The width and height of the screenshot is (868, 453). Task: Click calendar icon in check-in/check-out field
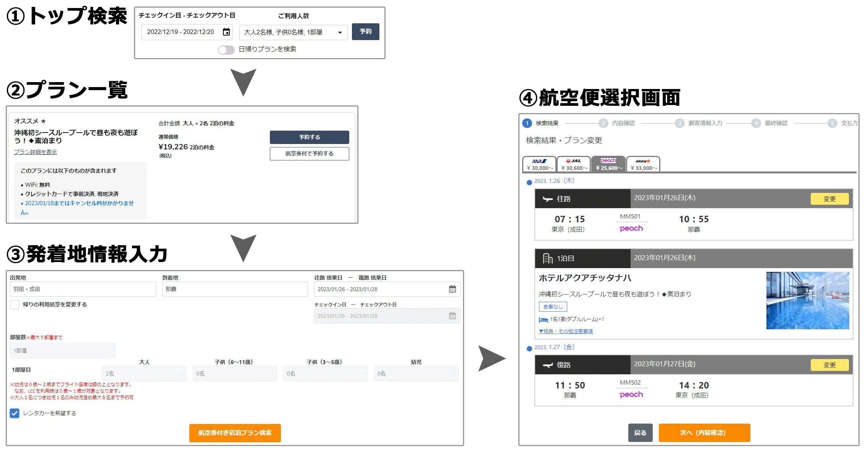pos(452,316)
